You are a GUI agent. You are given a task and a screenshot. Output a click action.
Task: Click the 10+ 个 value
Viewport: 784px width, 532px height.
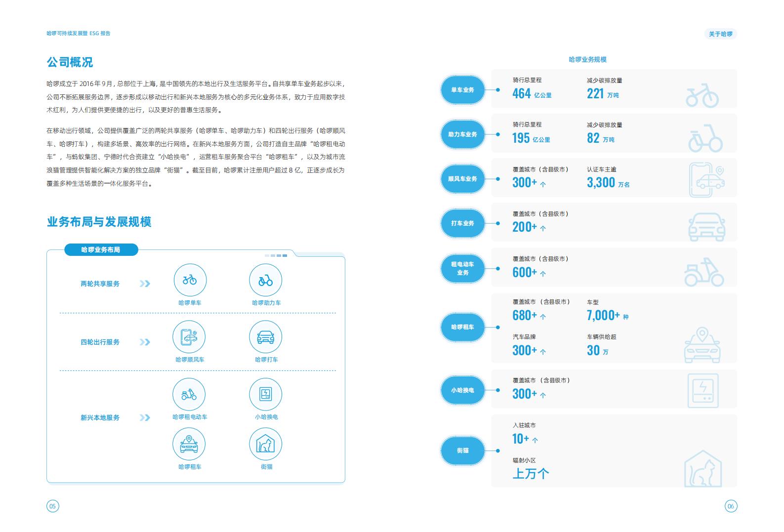pyautogui.click(x=525, y=439)
